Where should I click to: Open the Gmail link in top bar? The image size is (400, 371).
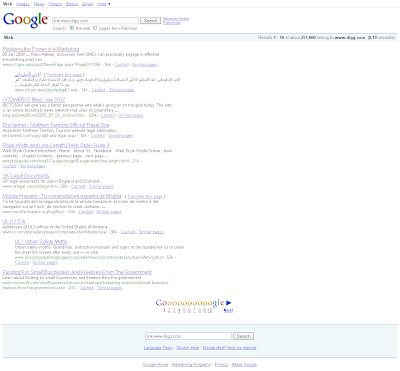[87, 4]
